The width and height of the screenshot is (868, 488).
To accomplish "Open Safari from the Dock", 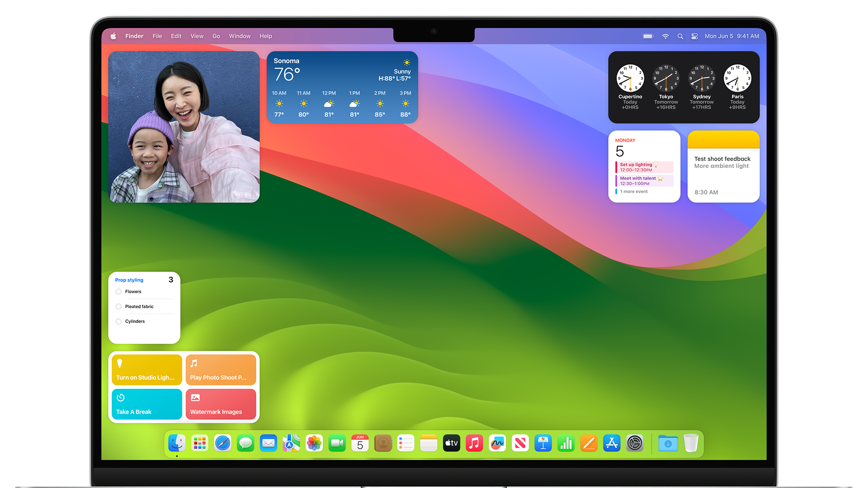I will point(223,443).
